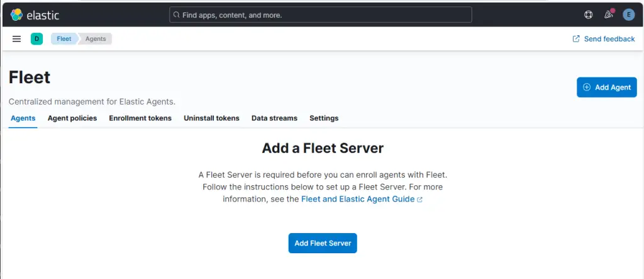
Task: Click the Add Fleet Server button
Action: pyautogui.click(x=323, y=243)
